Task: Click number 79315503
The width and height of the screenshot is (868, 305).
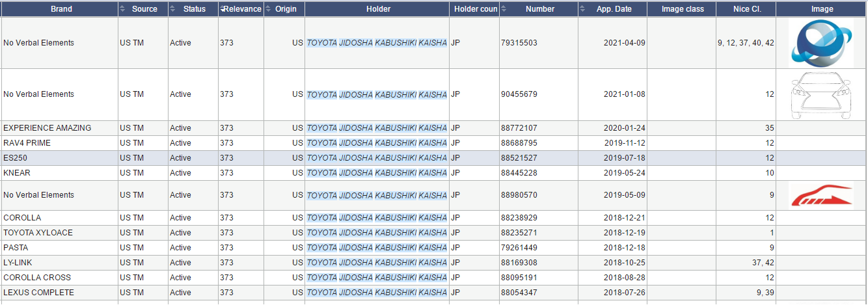Action: click(x=519, y=43)
